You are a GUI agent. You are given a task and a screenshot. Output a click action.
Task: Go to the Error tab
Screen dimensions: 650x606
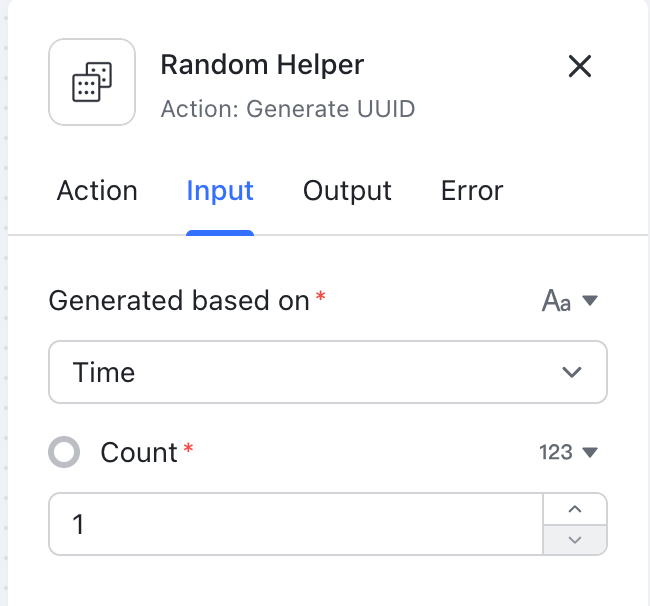(x=472, y=191)
